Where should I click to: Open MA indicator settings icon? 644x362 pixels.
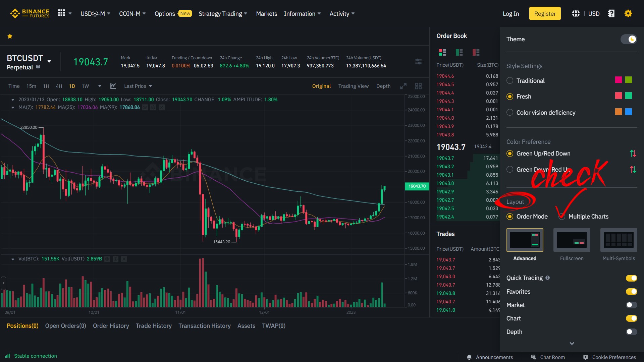click(153, 107)
